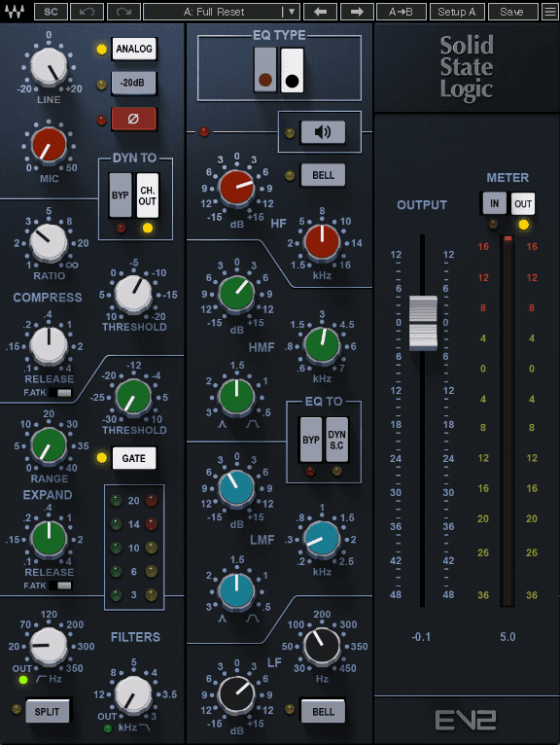The width and height of the screenshot is (560, 745).
Task: Set EQ TO bypass with BYP
Action: pyautogui.click(x=311, y=440)
